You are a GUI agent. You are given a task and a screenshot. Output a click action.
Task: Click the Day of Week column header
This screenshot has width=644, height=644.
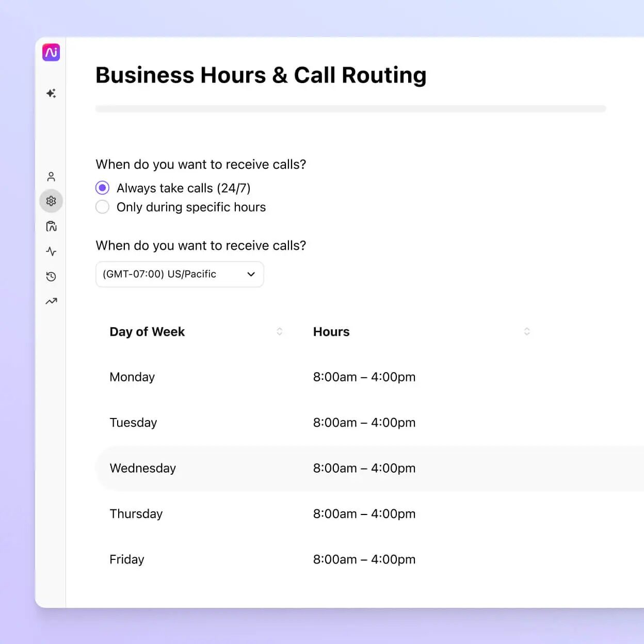(x=147, y=332)
